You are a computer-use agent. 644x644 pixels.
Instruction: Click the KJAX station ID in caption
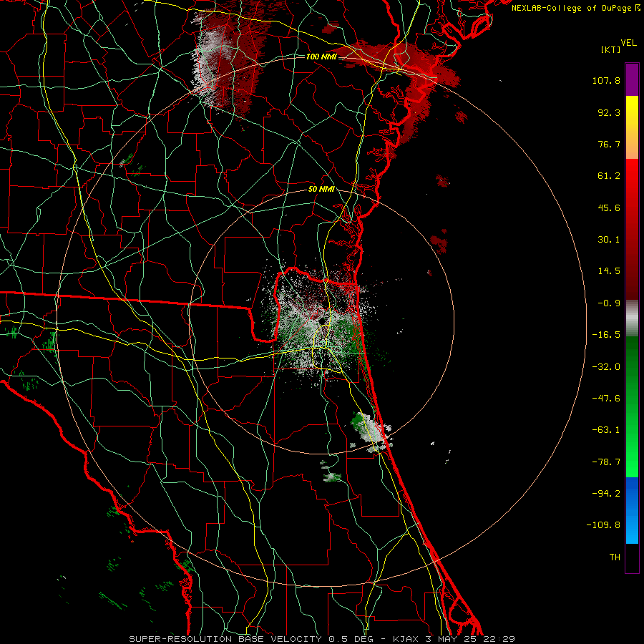click(x=407, y=639)
